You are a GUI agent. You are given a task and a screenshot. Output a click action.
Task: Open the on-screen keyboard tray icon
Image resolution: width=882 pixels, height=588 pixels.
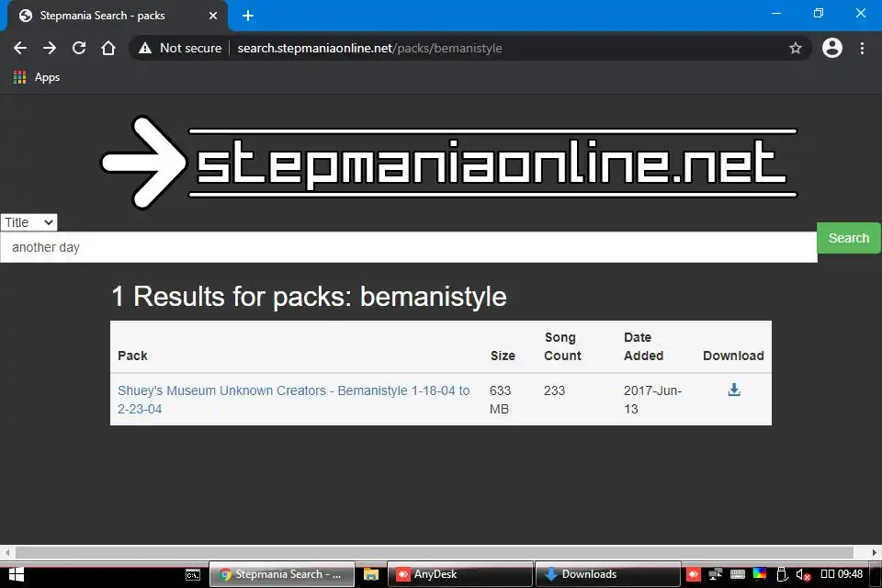click(738, 574)
